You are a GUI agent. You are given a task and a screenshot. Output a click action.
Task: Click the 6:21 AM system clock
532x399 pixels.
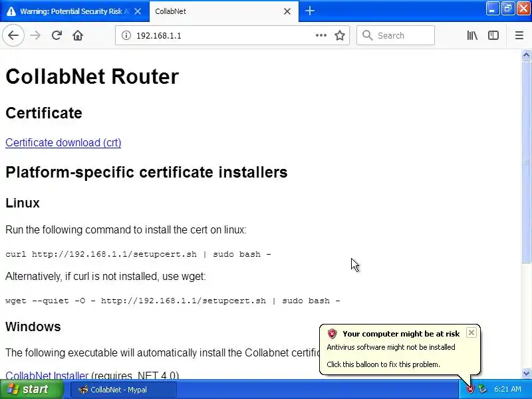click(x=507, y=389)
